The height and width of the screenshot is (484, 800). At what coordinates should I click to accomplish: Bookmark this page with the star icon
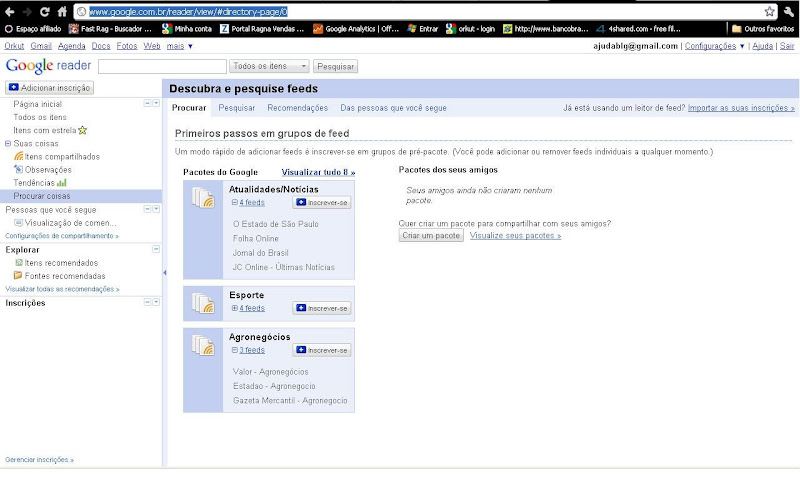point(769,11)
